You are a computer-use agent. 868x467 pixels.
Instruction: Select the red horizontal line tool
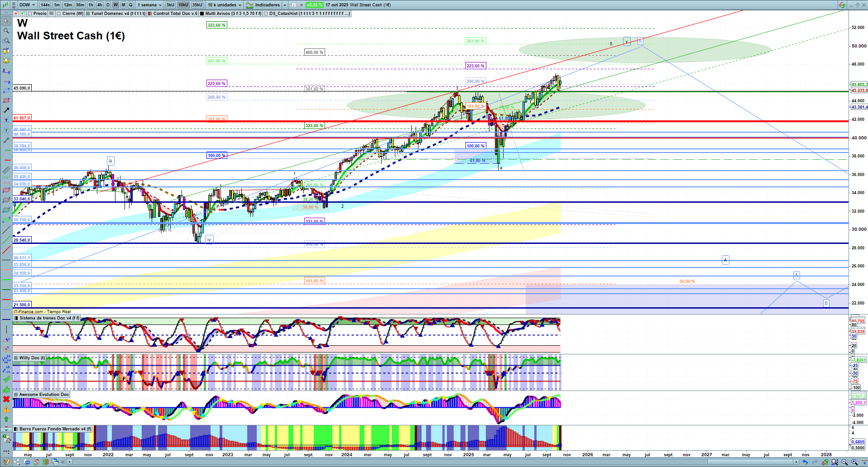6,160
